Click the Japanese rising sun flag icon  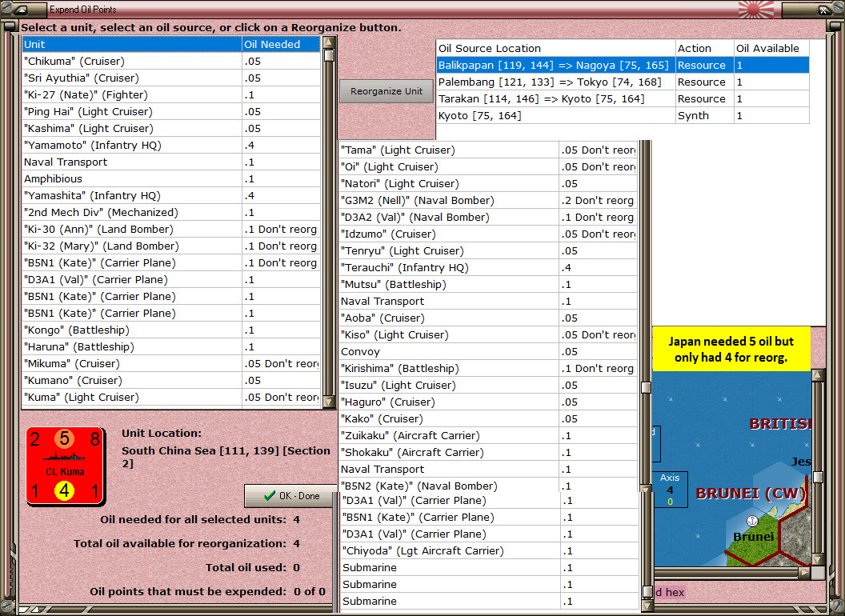(755, 9)
